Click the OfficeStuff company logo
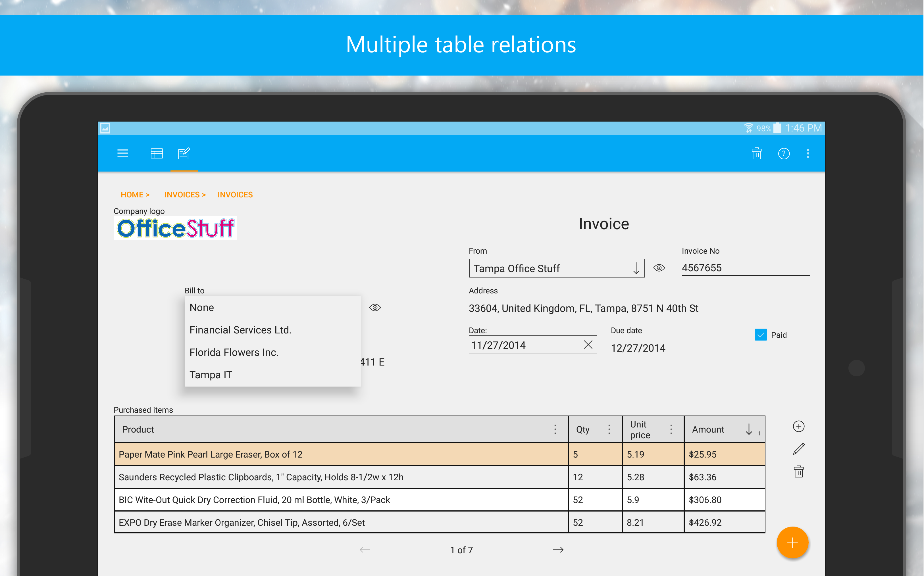This screenshot has height=576, width=924. coord(175,228)
